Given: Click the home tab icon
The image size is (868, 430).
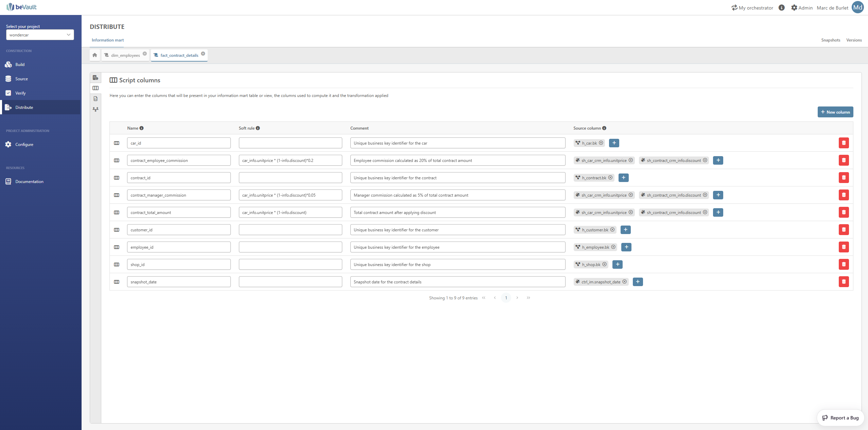Looking at the screenshot, I should click(95, 55).
